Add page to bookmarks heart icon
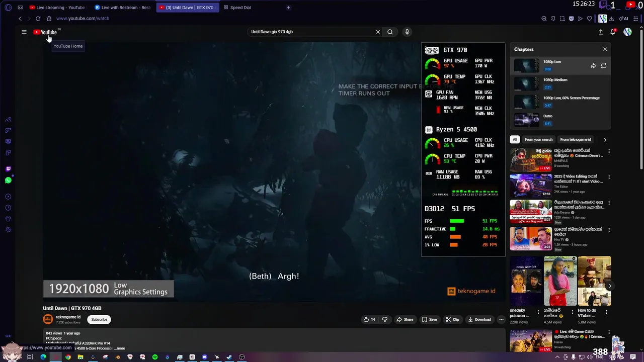Screen dimensions: 644x362 (589, 19)
